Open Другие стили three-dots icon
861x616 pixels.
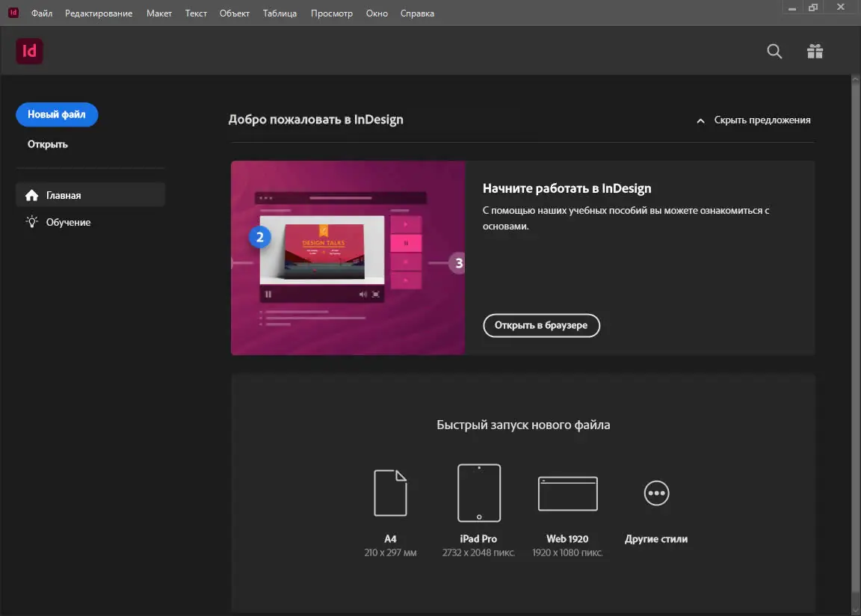coord(656,493)
